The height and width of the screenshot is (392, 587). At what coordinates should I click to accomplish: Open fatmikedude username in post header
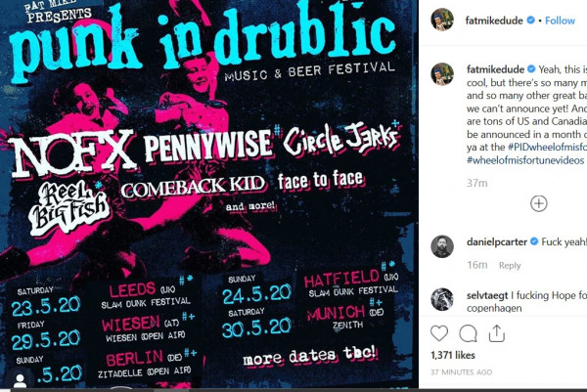pyautogui.click(x=494, y=21)
